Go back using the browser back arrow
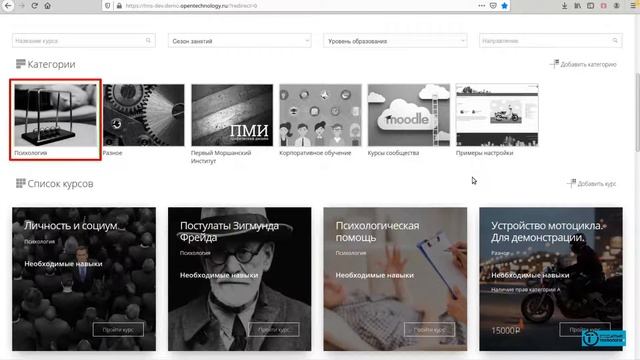Image resolution: width=640 pixels, height=360 pixels. 8,6
